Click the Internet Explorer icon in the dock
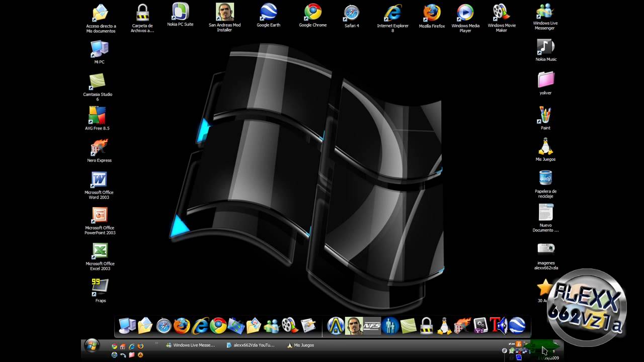 coord(200,326)
